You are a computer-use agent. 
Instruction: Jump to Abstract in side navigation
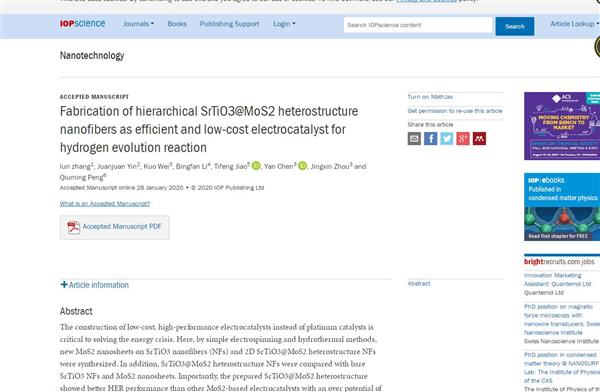tap(419, 283)
